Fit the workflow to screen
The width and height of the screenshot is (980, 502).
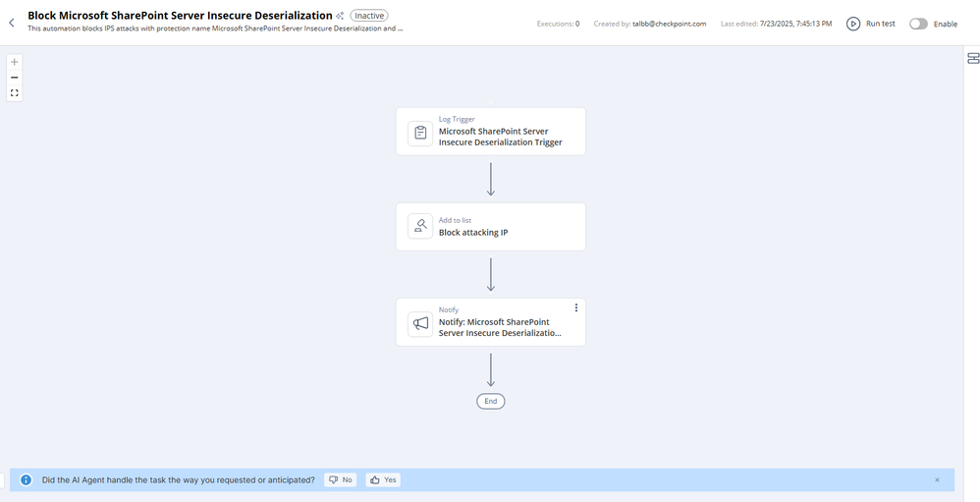pos(15,93)
